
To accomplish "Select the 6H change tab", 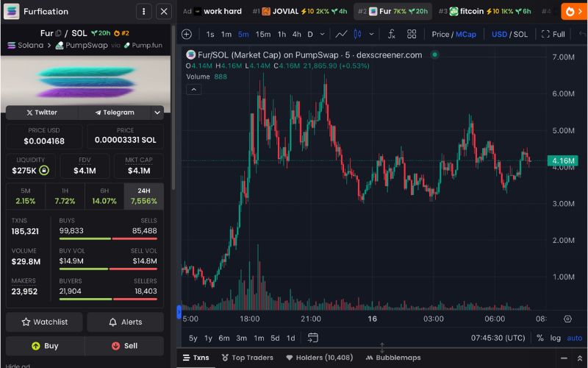I will (x=104, y=196).
